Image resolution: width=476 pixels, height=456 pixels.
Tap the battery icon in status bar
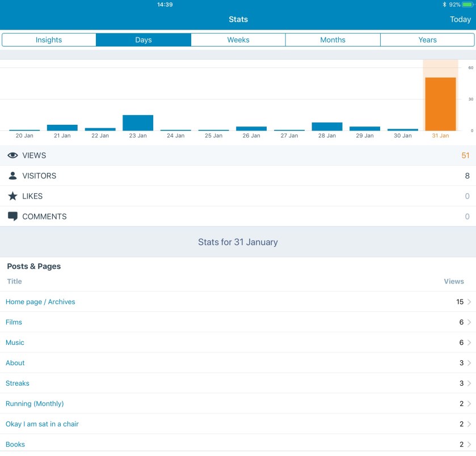click(467, 5)
